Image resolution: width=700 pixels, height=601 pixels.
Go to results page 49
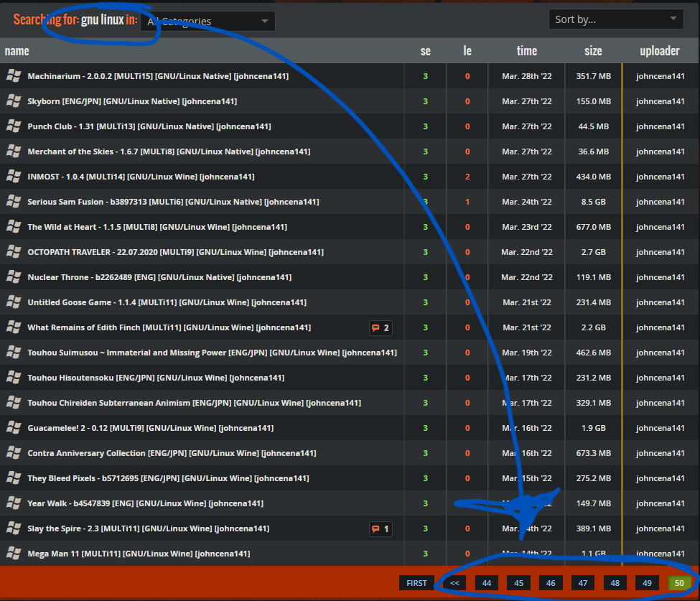(x=648, y=583)
